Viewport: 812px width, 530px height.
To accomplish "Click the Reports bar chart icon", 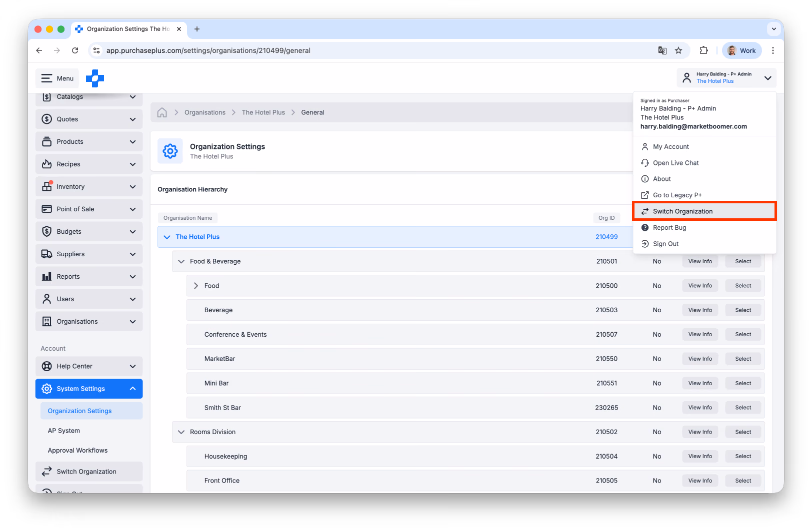I will [x=46, y=277].
